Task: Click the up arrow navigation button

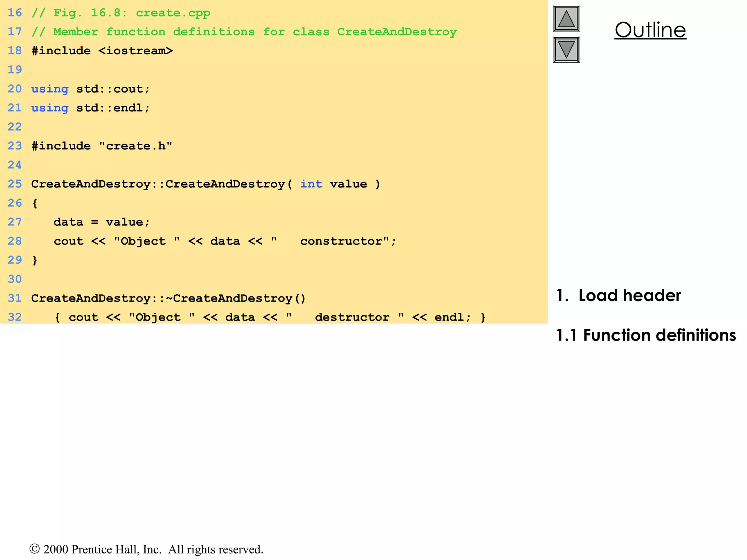Action: (566, 19)
